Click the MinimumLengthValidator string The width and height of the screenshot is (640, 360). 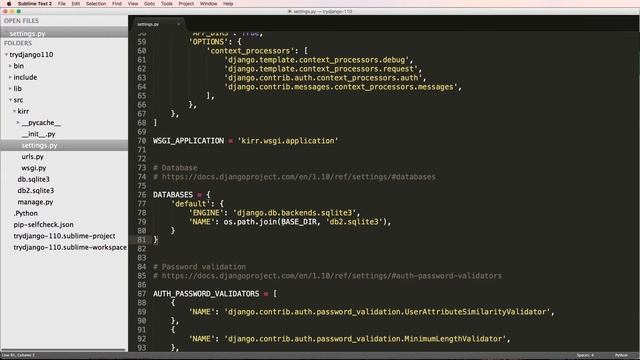[x=365, y=339]
